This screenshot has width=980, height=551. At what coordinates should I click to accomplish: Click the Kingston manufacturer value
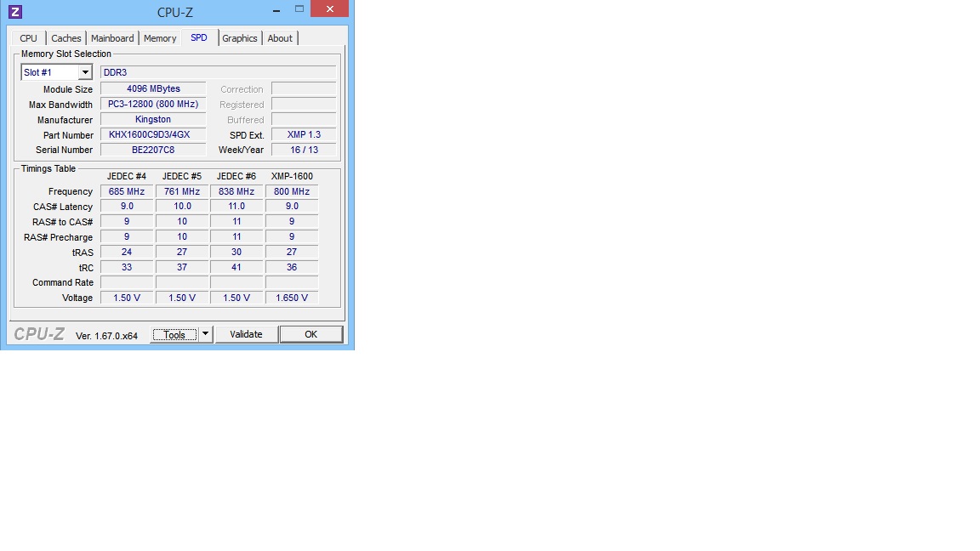click(153, 119)
